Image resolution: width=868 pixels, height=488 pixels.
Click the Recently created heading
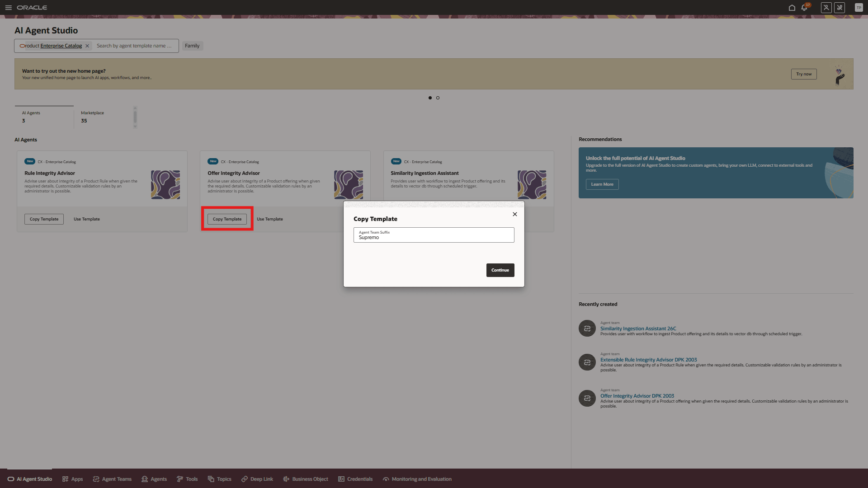pos(598,305)
